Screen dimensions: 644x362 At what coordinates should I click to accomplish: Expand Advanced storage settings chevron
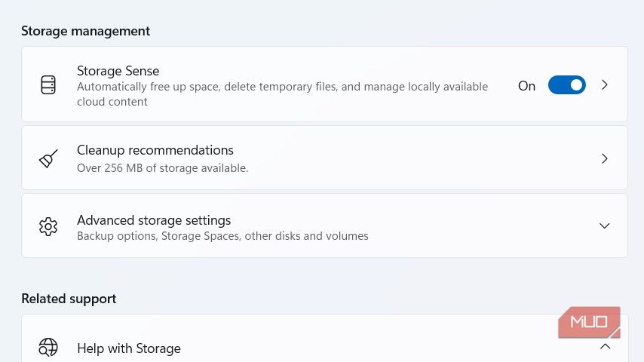[x=604, y=226]
